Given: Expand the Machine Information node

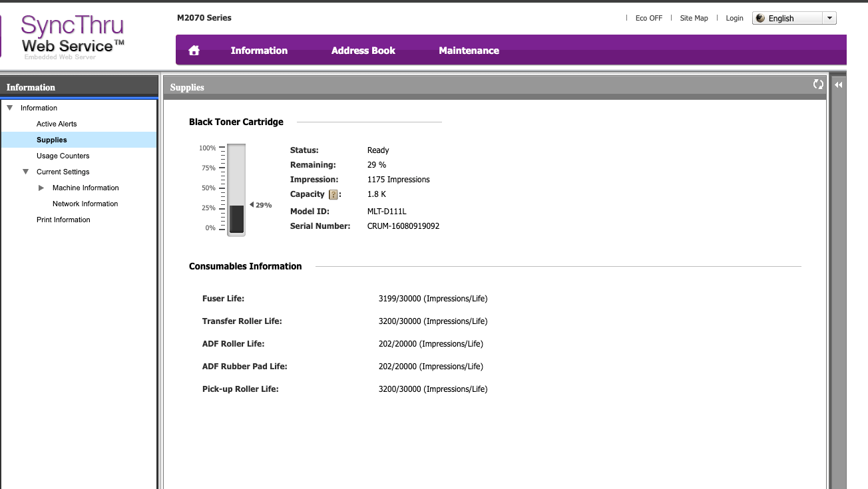Looking at the screenshot, I should pyautogui.click(x=41, y=188).
